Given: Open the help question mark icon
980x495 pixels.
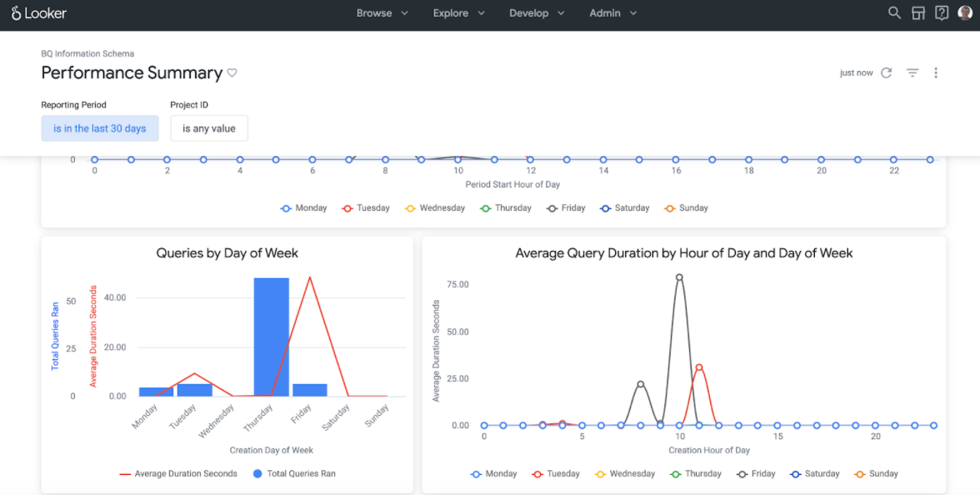Looking at the screenshot, I should 942,13.
